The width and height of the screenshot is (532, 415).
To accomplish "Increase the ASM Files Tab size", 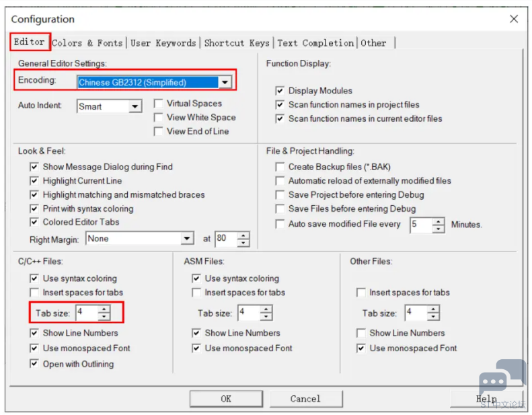I will tap(266, 309).
